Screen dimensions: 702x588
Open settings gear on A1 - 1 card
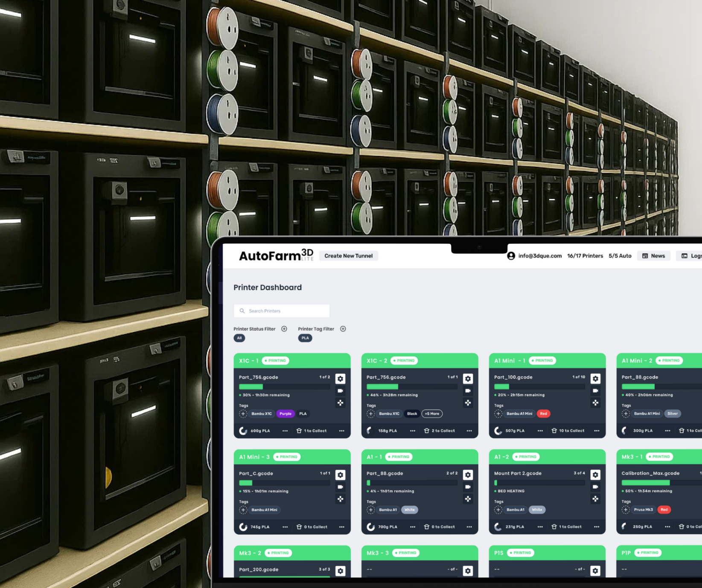tap(468, 475)
